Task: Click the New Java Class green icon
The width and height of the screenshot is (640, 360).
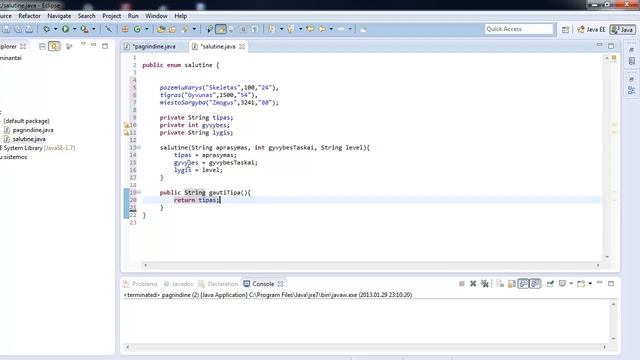Action: click(x=138, y=29)
